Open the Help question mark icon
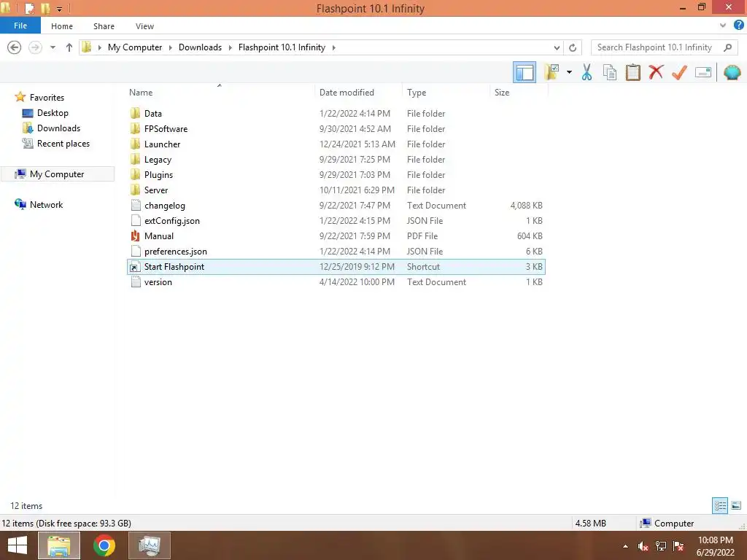This screenshot has height=560, width=747. tap(738, 26)
